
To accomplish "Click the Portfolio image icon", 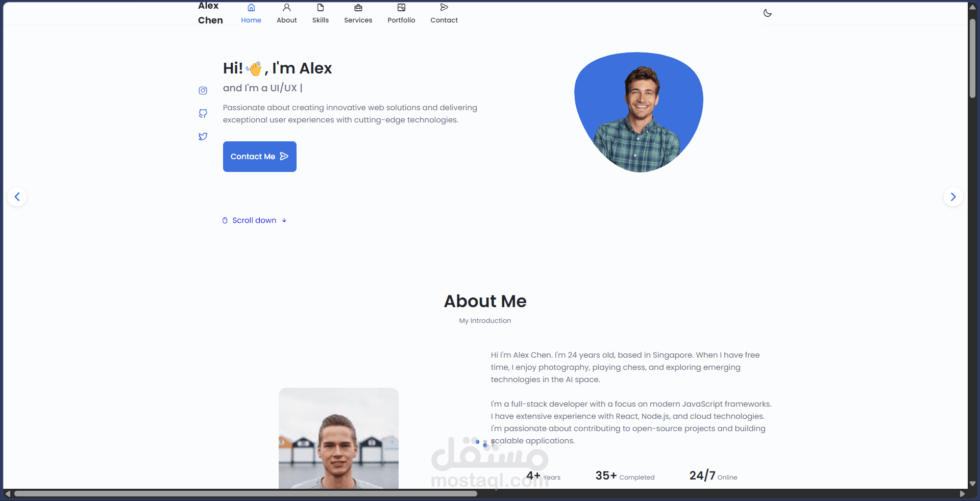I will point(402,8).
